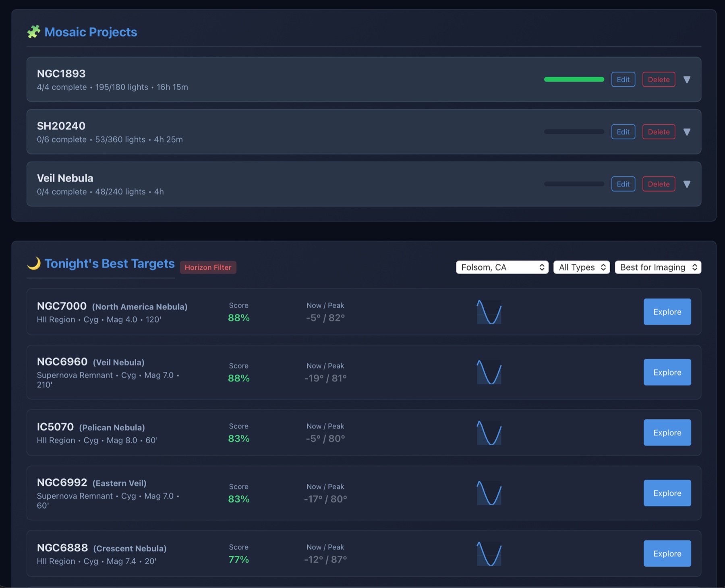Screen dimensions: 725x588
Task: Click the '-5° / 80°' altitude value
Action: (325, 439)
